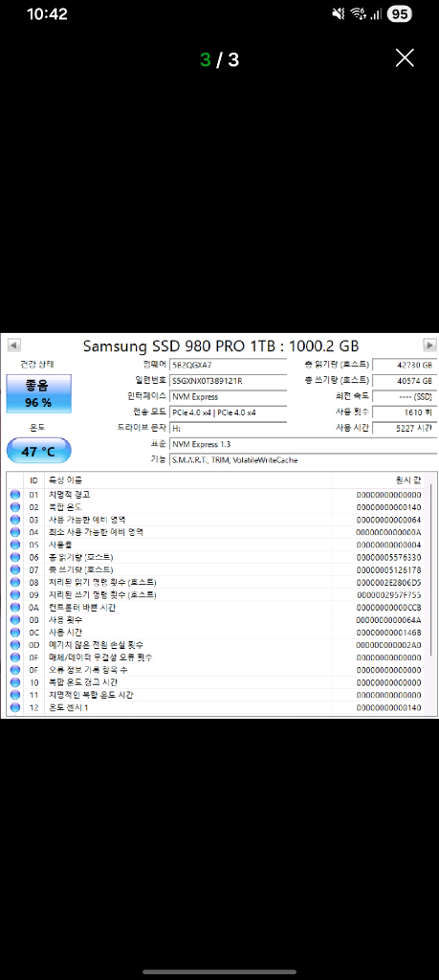
Task: Click the title Samsung SSD 980 PRO 1TB
Action: (221, 345)
